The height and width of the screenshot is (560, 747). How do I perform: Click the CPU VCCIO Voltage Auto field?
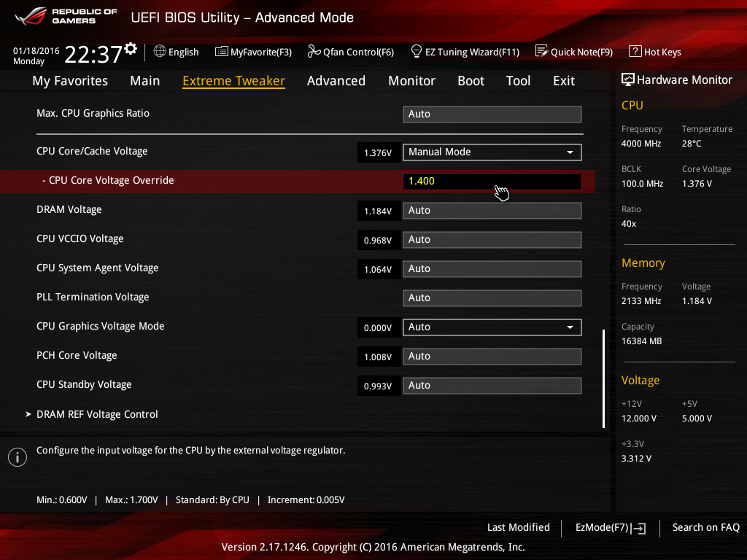point(492,239)
